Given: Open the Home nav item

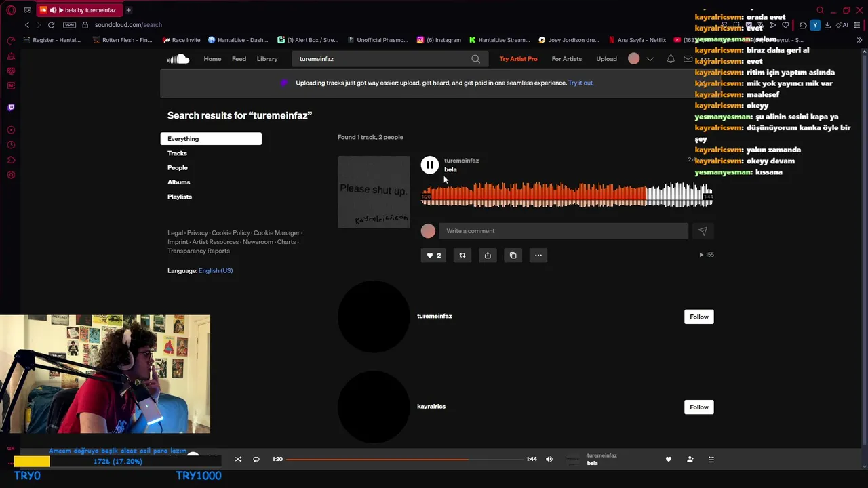Looking at the screenshot, I should [x=212, y=59].
